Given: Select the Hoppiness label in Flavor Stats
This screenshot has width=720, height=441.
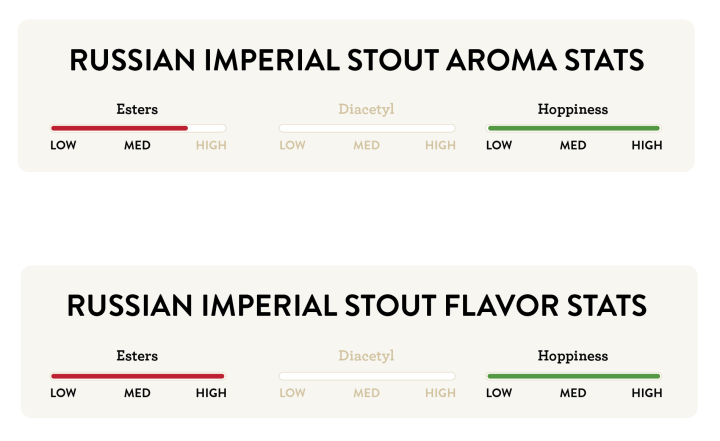Looking at the screenshot, I should click(573, 356).
